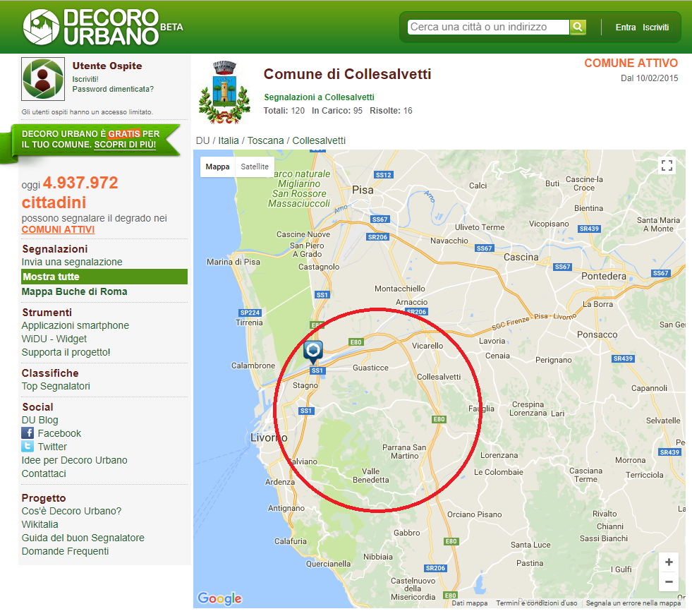The height and width of the screenshot is (616, 692).
Task: Click the green search magnifier button
Action: click(578, 27)
